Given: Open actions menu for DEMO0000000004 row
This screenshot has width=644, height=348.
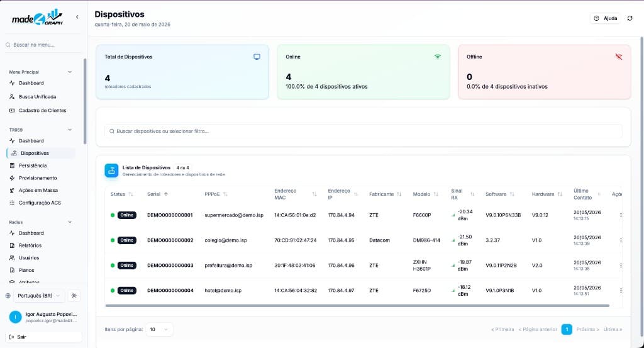Looking at the screenshot, I should [621, 291].
